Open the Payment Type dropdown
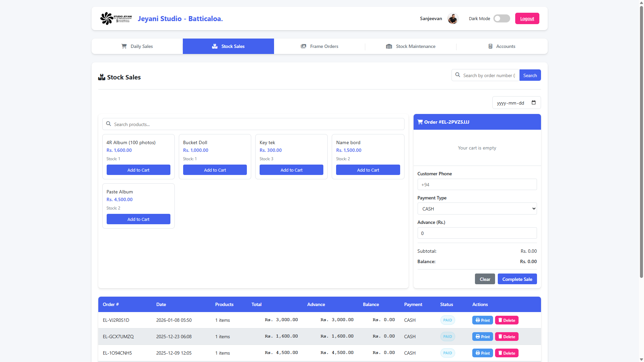Viewport: 644px width, 362px height. point(477,208)
